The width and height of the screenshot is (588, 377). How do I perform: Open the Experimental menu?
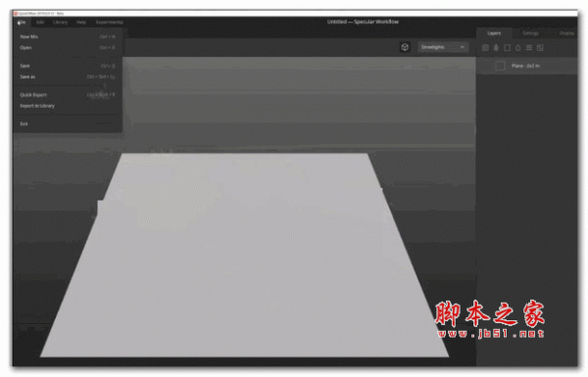[109, 23]
